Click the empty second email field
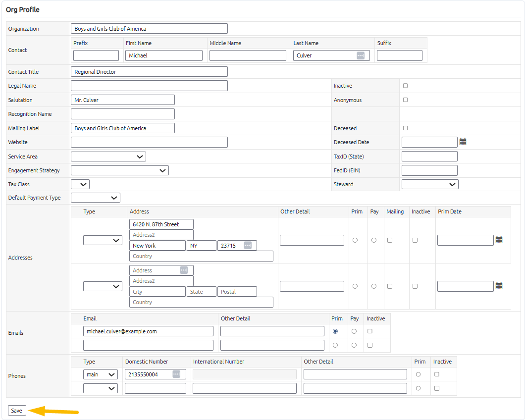The image size is (525, 420). (148, 345)
